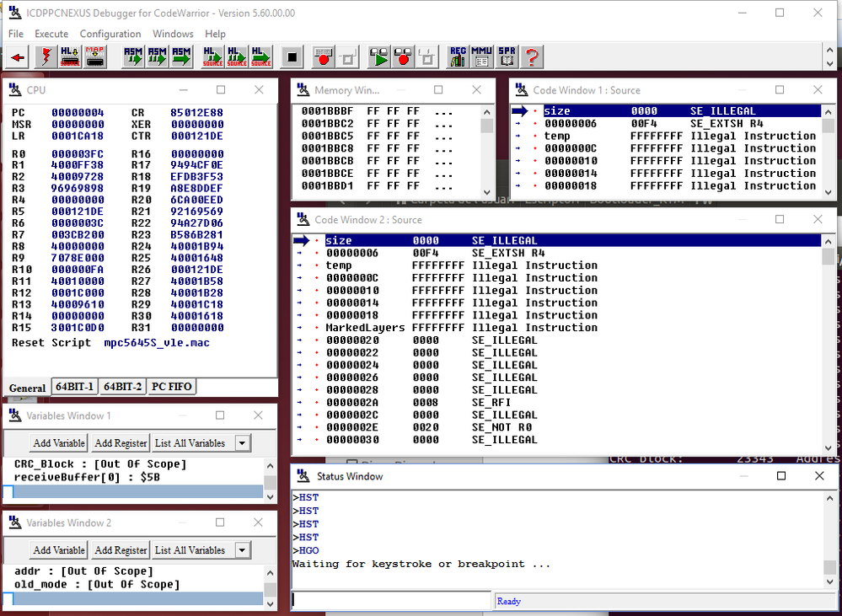Viewport: 842px width, 616px height.
Task: Select the General tab in CPU window
Action: [27, 388]
